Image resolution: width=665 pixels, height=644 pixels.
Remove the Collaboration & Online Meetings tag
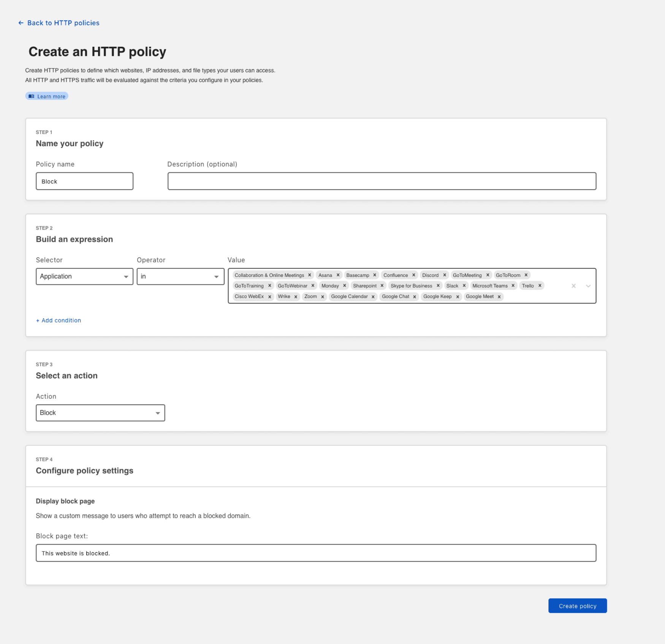pyautogui.click(x=310, y=275)
